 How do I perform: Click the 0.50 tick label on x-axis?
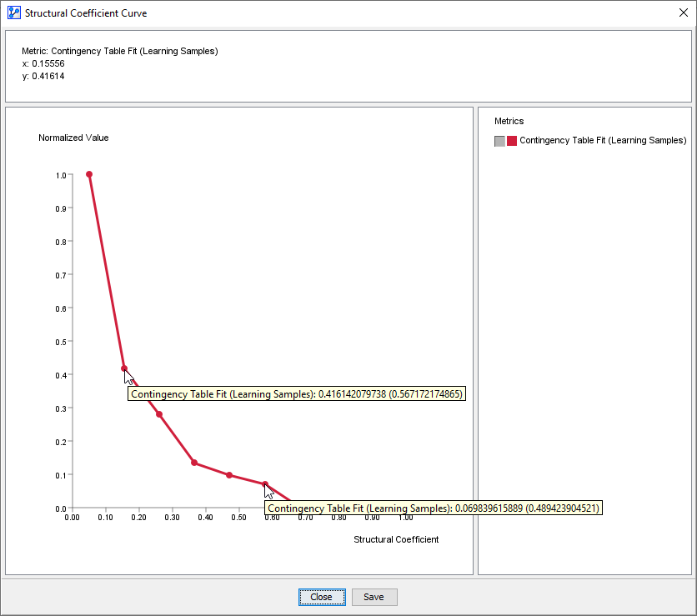238,518
